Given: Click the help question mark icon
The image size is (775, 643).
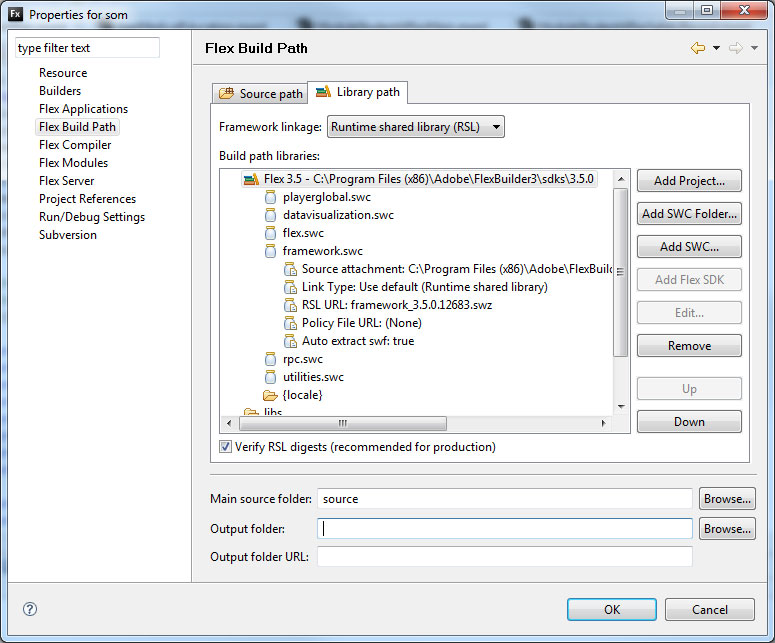Looking at the screenshot, I should point(30,609).
